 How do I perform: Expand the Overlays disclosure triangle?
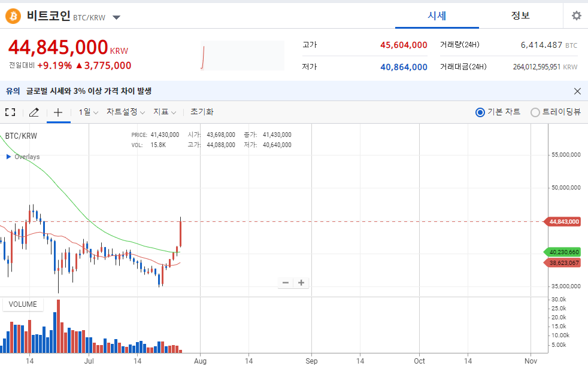8,157
